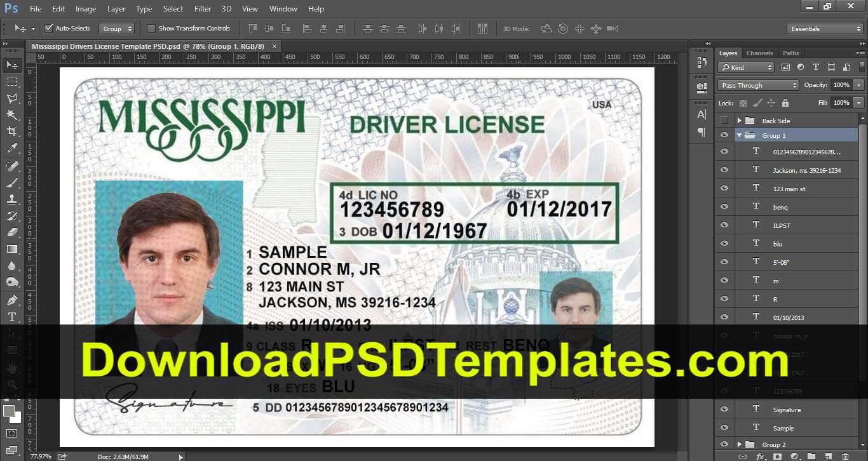
Task: Hide the 'benq' text layer
Action: click(724, 206)
